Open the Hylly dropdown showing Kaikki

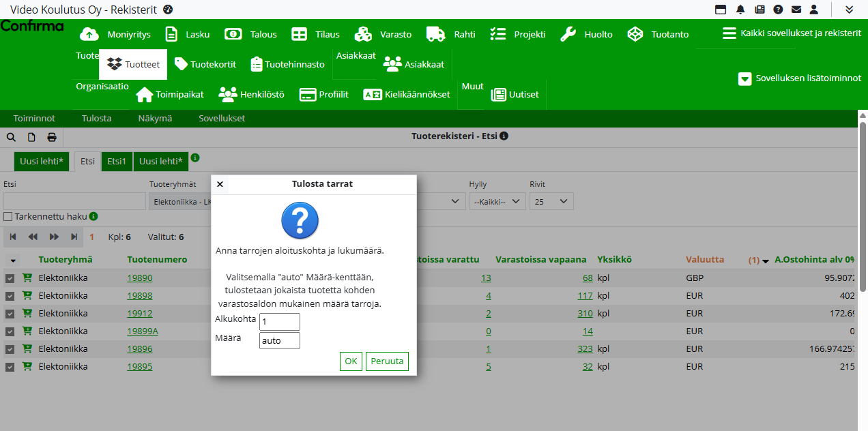tap(497, 202)
